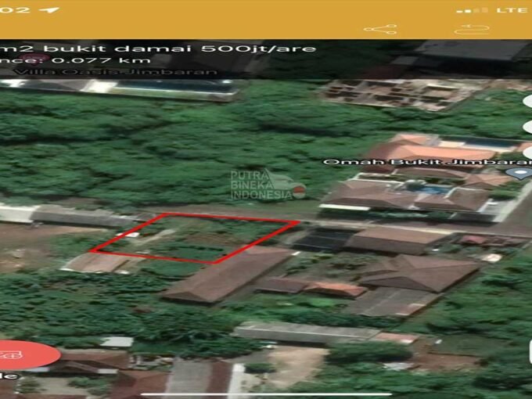This screenshot has height=399, width=532.
Task: Tap the unfinished building at top of map
Action: coord(403,93)
